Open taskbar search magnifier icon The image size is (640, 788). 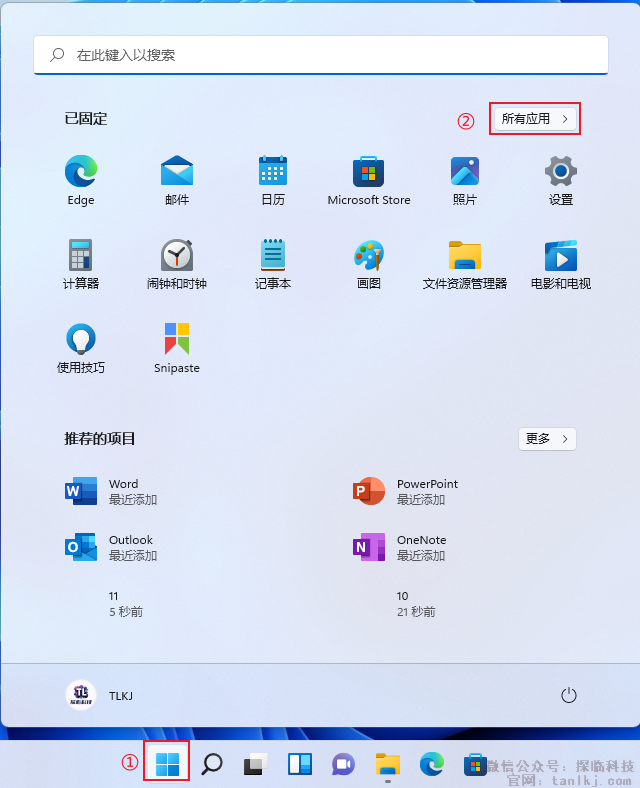pyautogui.click(x=211, y=764)
